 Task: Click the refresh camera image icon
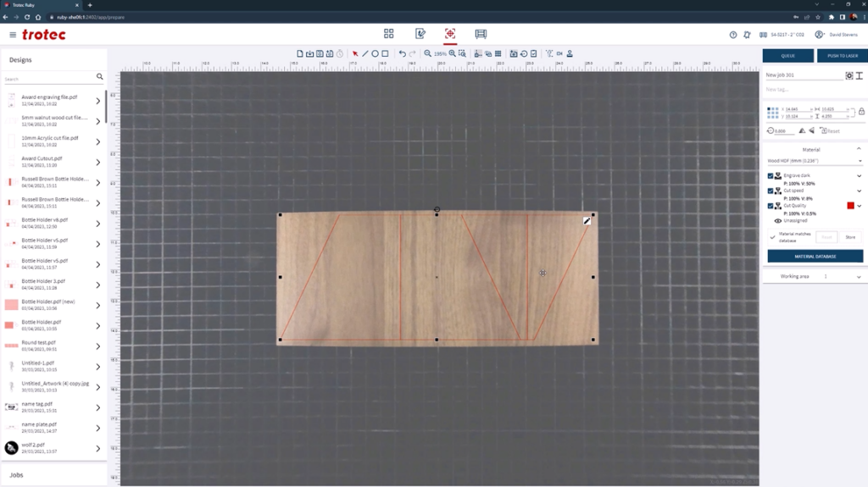coord(524,53)
